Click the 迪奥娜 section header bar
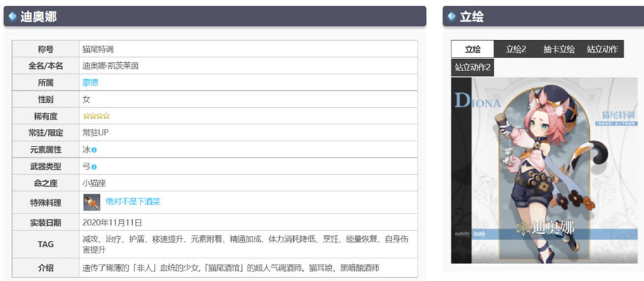This screenshot has height=281, width=644. pos(215,16)
